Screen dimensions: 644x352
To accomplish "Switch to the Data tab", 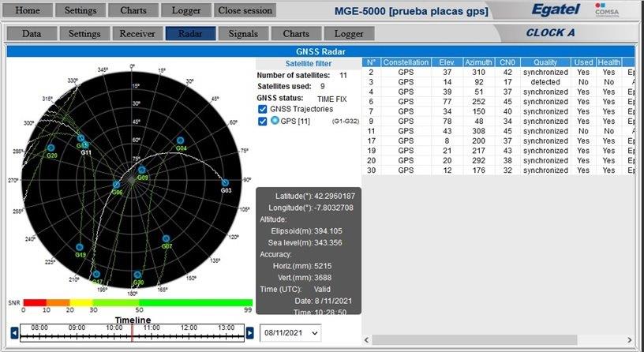I will pos(32,34).
